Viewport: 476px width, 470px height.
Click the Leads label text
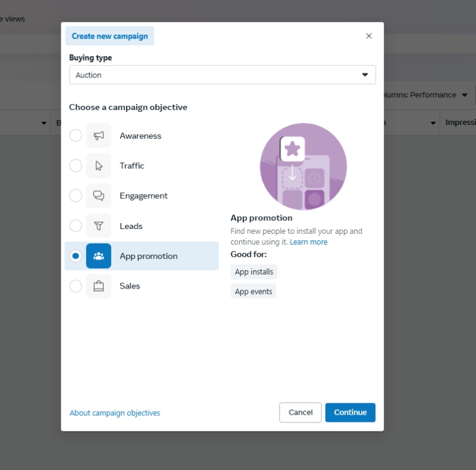coord(131,226)
